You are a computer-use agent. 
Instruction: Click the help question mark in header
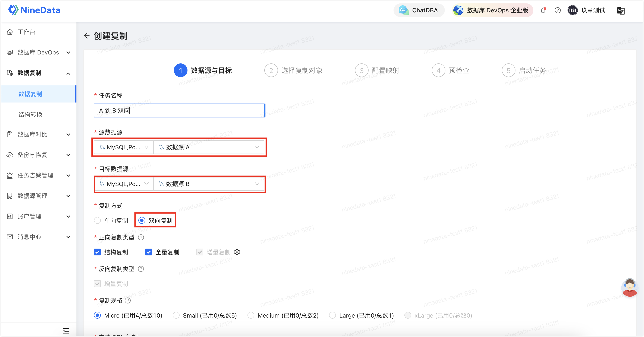tap(558, 10)
